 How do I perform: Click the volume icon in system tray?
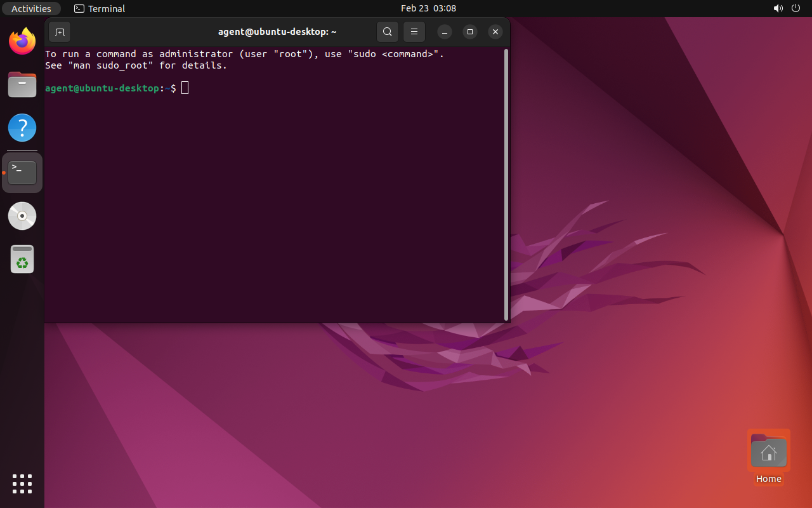coord(778,8)
